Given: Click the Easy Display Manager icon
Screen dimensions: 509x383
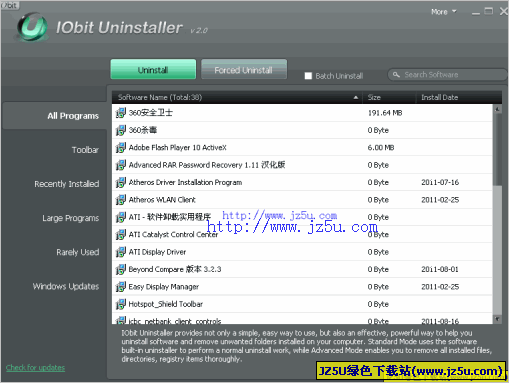Looking at the screenshot, I should (121, 287).
